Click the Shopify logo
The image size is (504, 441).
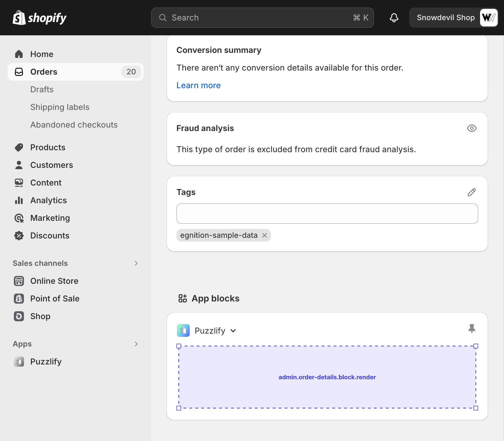coord(39,18)
